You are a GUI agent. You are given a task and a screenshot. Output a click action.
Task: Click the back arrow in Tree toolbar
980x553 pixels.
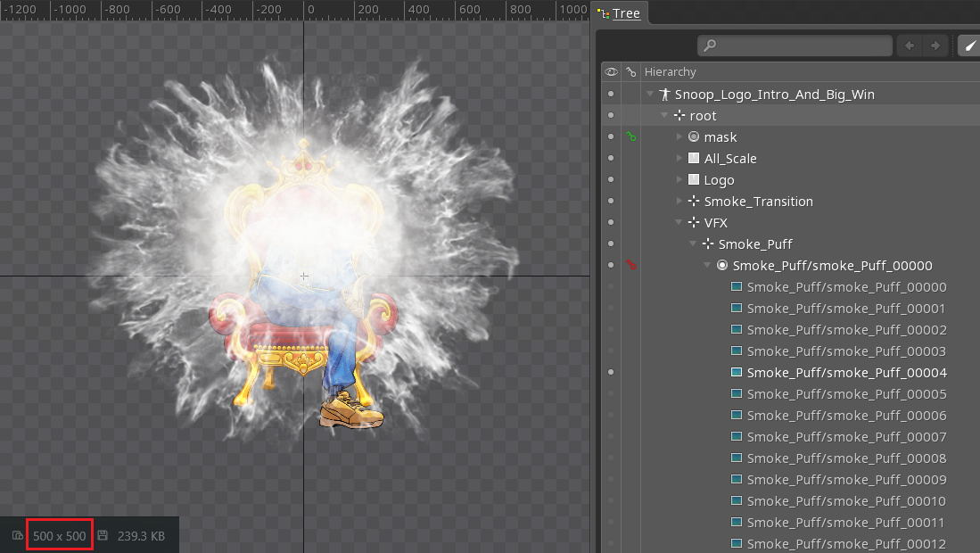(910, 45)
